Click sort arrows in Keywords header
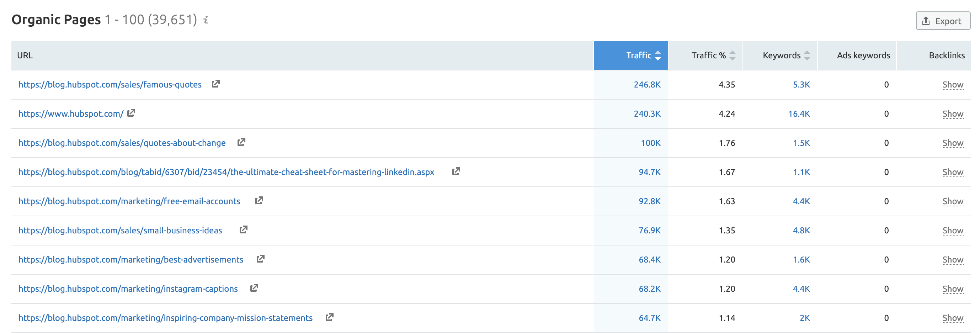Image resolution: width=980 pixels, height=333 pixels. coord(807,55)
